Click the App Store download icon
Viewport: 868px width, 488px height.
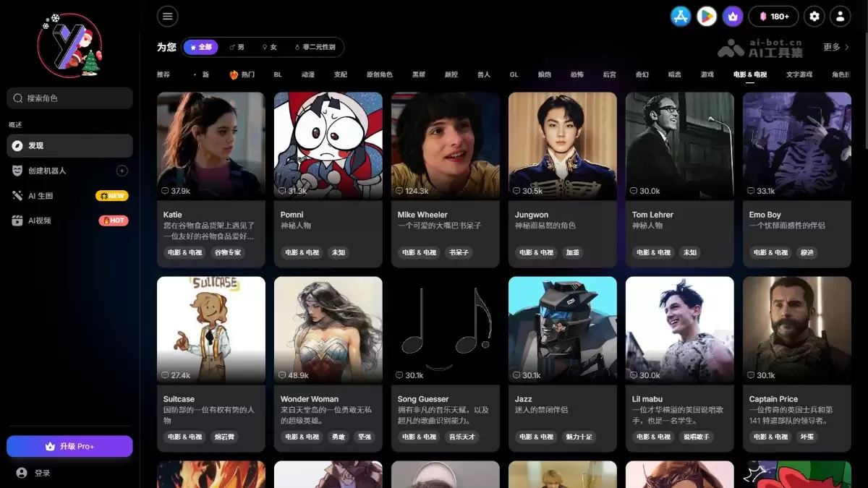681,16
